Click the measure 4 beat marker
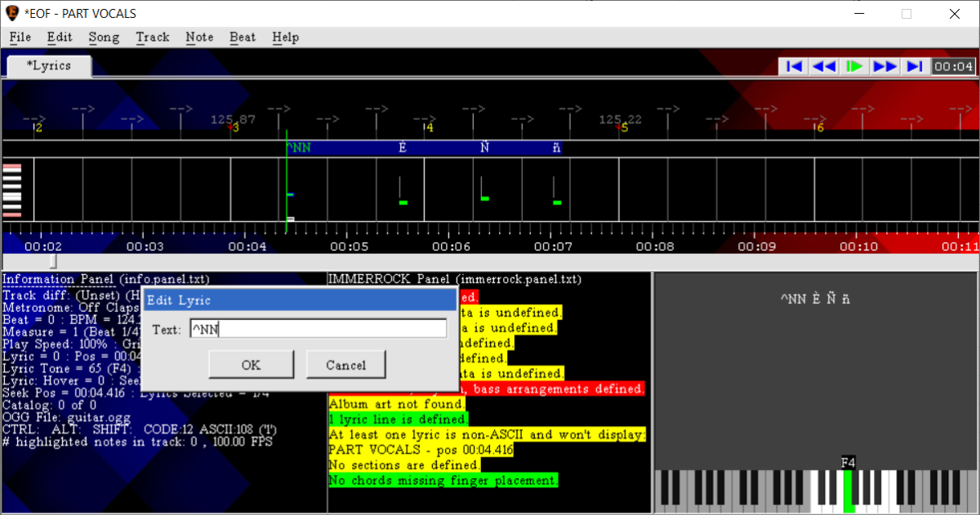Screen dimensions: 980x515 click(429, 128)
